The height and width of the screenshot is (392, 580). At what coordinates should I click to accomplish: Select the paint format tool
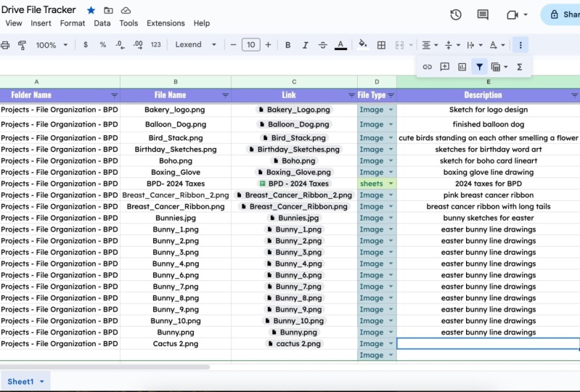click(x=23, y=45)
